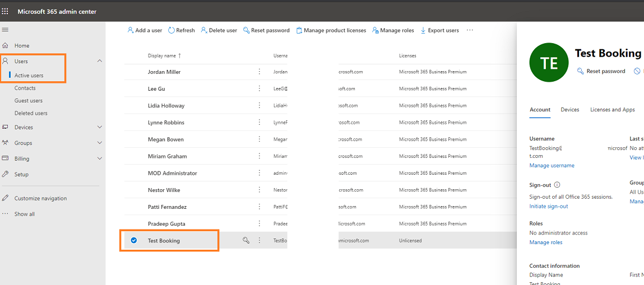
Task: Click Reset password in user panel
Action: (601, 71)
